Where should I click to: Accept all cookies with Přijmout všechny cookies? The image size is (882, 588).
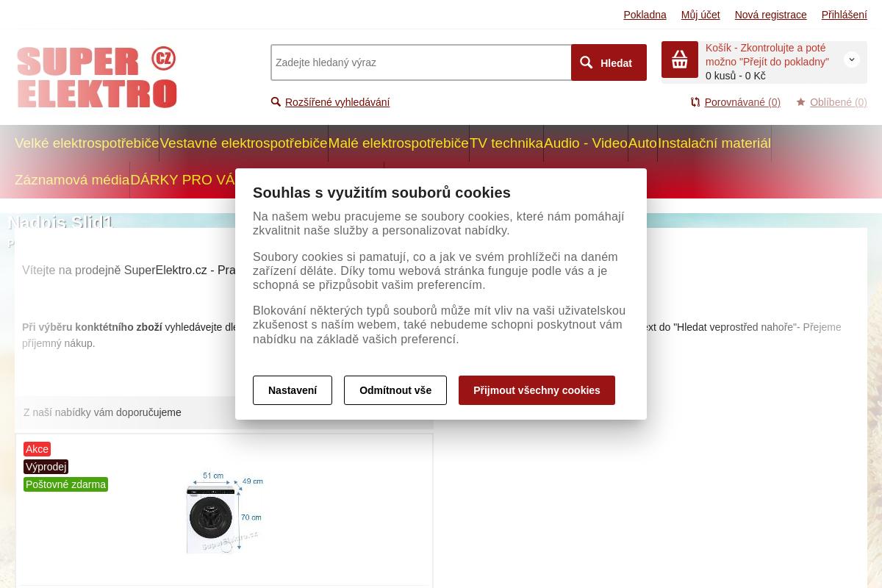coord(537,390)
